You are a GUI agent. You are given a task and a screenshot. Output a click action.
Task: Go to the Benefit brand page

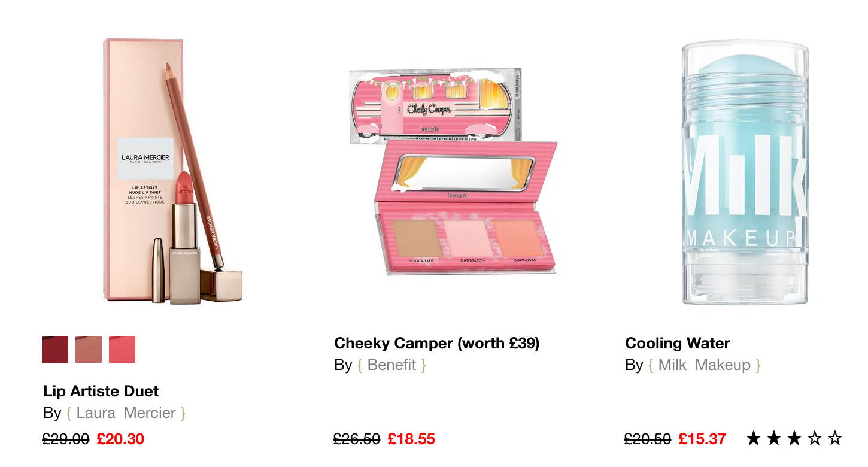[x=391, y=365]
